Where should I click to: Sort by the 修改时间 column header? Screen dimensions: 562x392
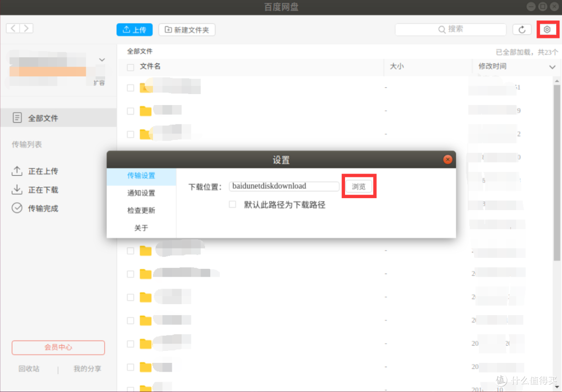tap(492, 66)
